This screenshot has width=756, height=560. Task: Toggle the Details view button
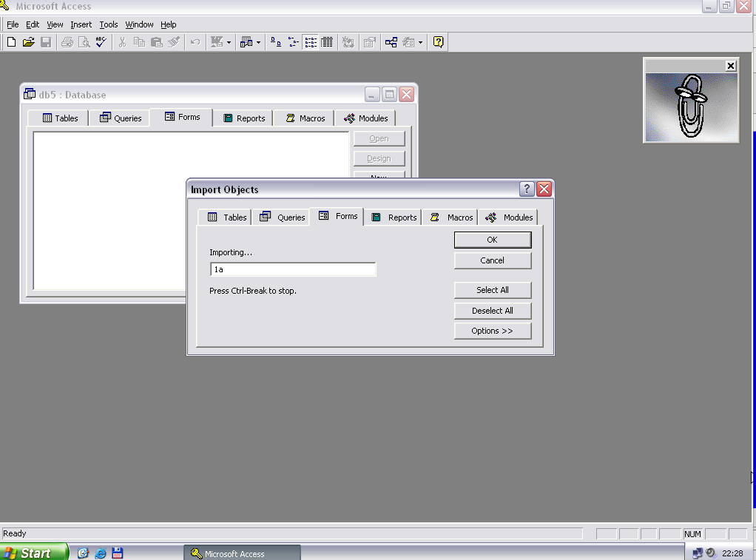(x=327, y=42)
